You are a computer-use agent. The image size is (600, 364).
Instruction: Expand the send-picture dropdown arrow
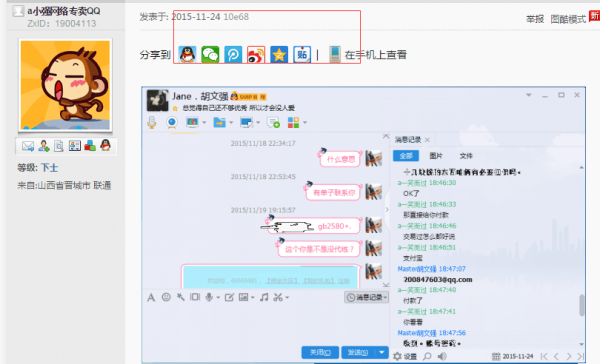[253, 297]
